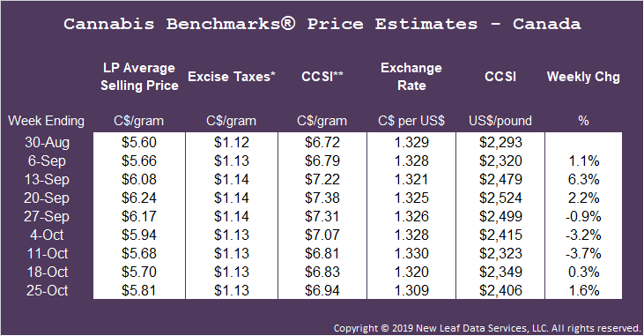Viewport: 644px width, 336px height.
Task: Select the $2,479 CCSI value cell
Action: pos(500,179)
